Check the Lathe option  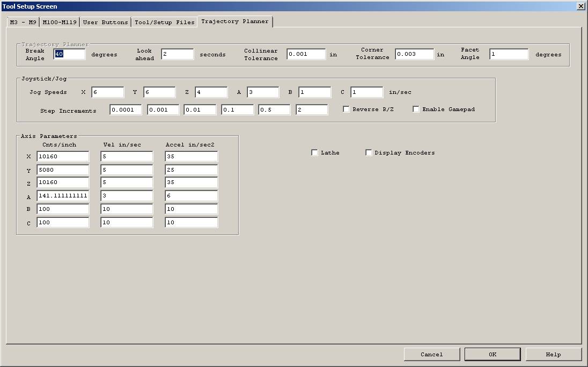click(x=314, y=153)
